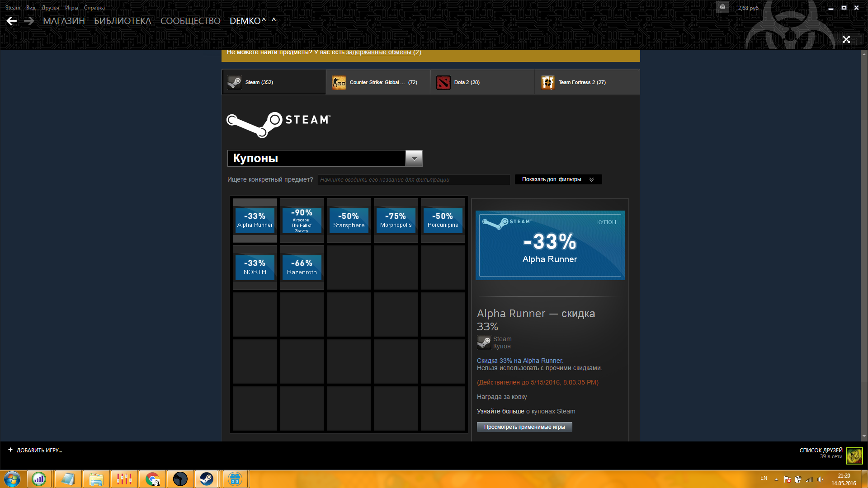Focus the item name filter field
This screenshot has width=868, height=488.
click(x=414, y=180)
